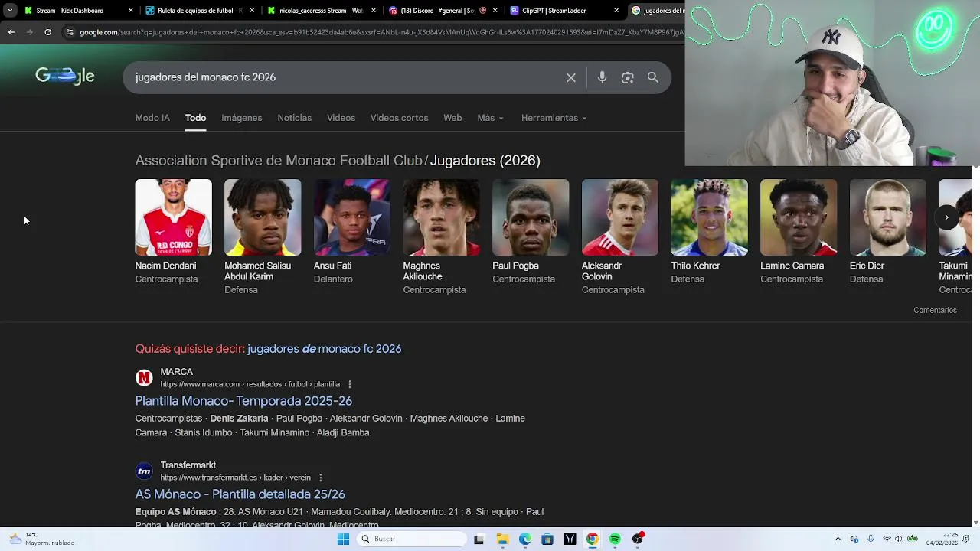Open the site info icon beside the URL
The image size is (980, 551).
pyautogui.click(x=70, y=32)
